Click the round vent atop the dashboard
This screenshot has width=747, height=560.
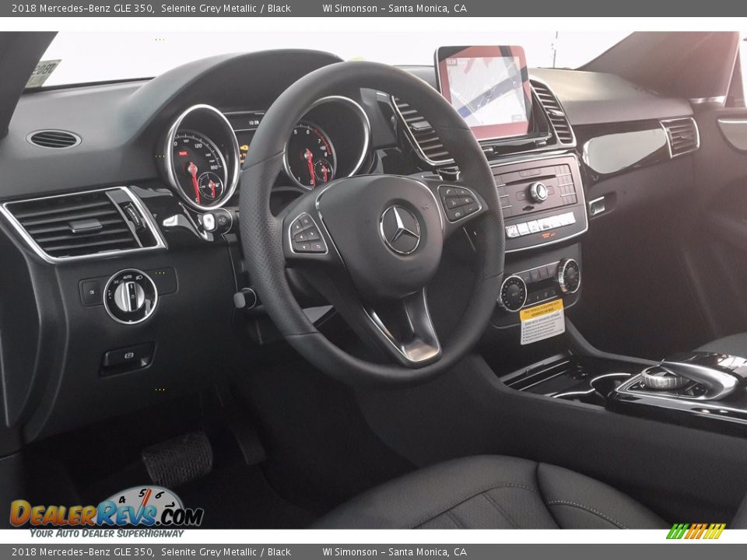pyautogui.click(x=54, y=139)
